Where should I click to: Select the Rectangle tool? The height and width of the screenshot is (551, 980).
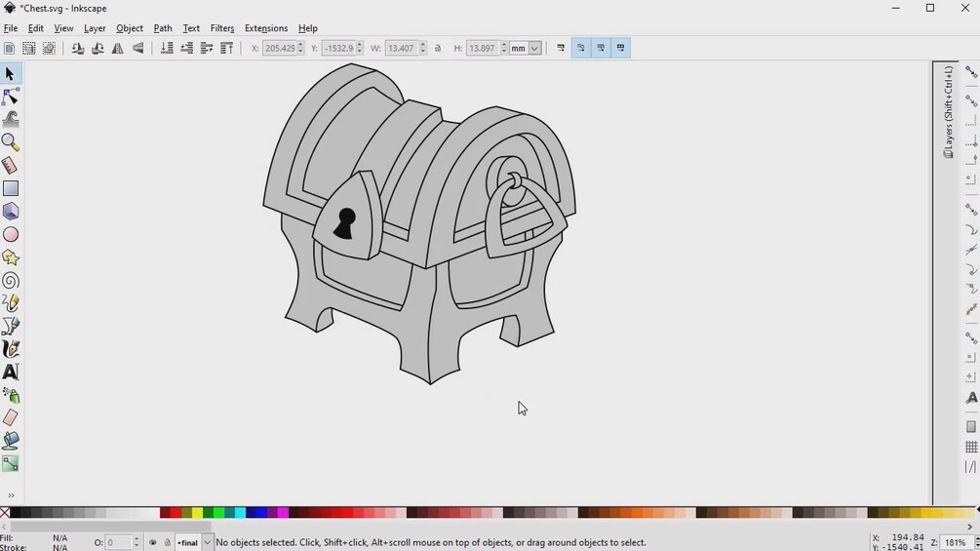10,188
